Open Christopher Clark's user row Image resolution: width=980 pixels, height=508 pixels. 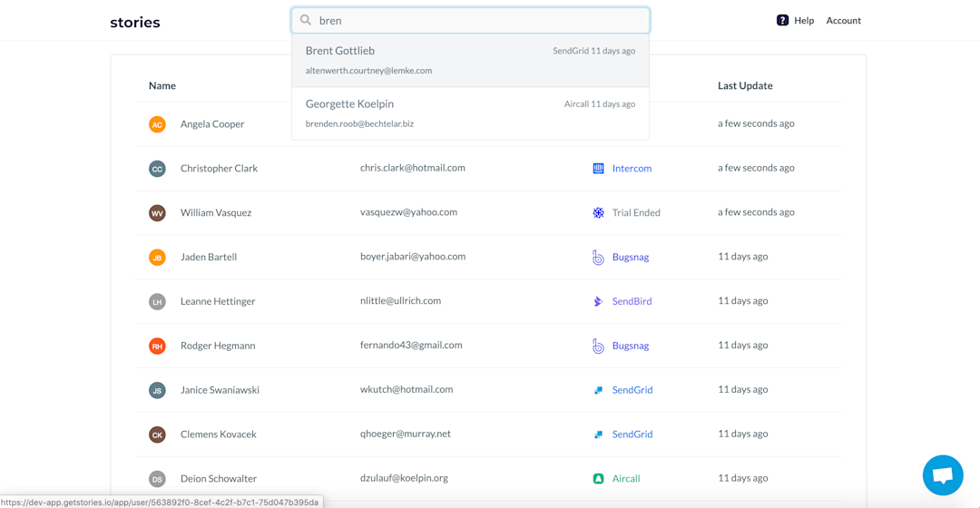coord(488,168)
